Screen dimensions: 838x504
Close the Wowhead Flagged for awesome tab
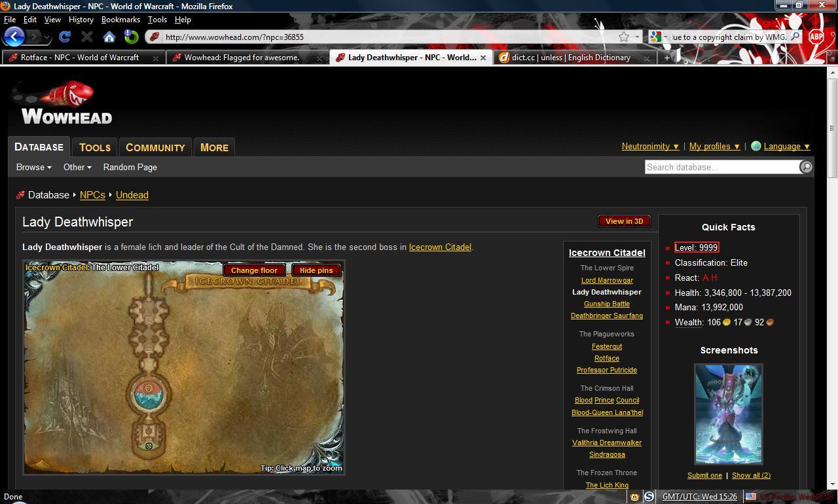319,58
